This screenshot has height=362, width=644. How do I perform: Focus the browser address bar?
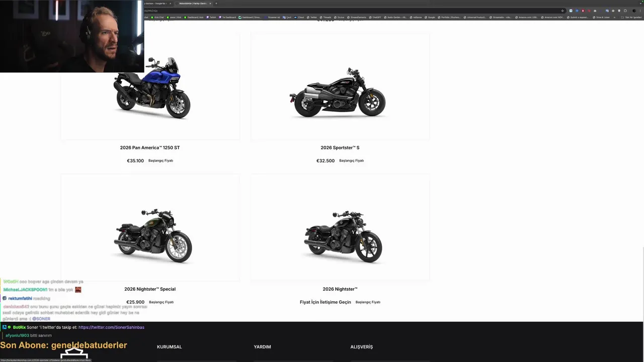pos(352,11)
